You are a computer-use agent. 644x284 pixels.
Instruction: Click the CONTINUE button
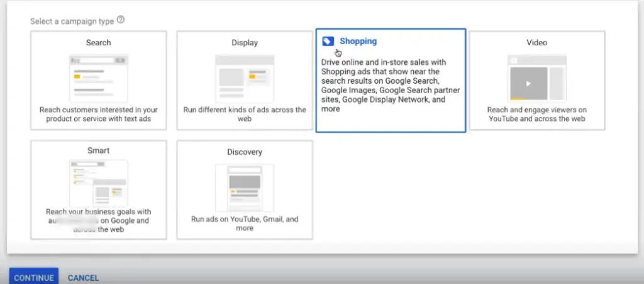(34, 278)
